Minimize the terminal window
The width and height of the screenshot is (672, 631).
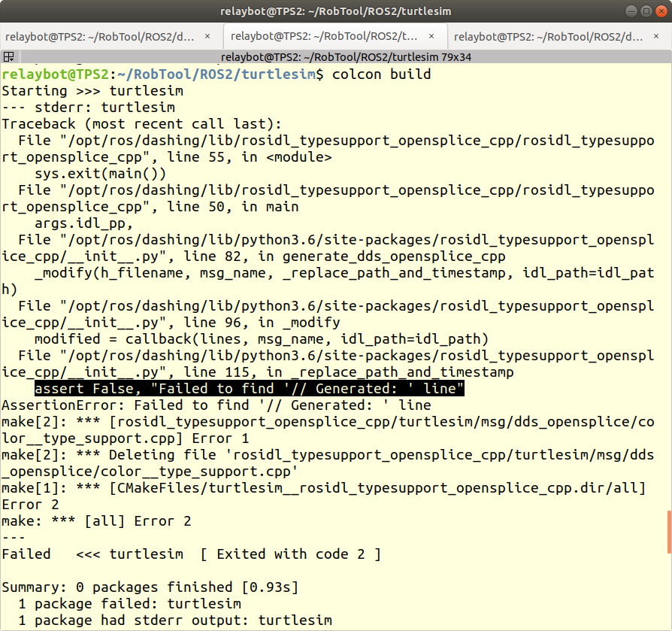pos(631,11)
